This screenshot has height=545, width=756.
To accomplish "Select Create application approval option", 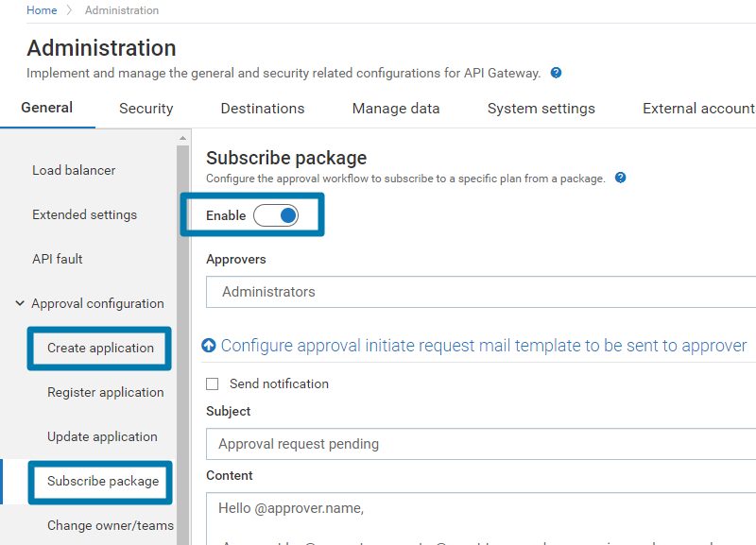I will pyautogui.click(x=100, y=348).
